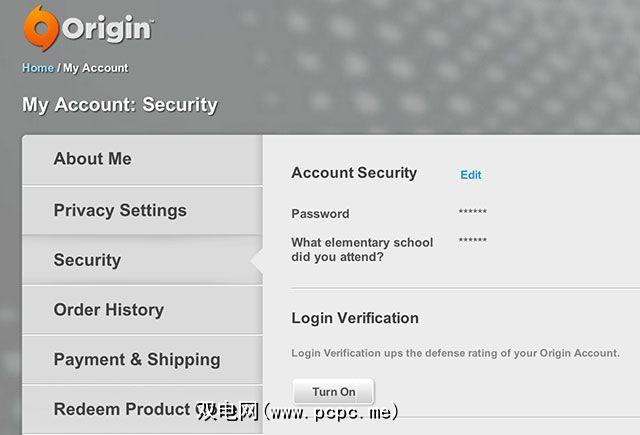Viewport: 640px width, 435px height.
Task: Go to the Home breadcrumb link
Action: click(37, 68)
